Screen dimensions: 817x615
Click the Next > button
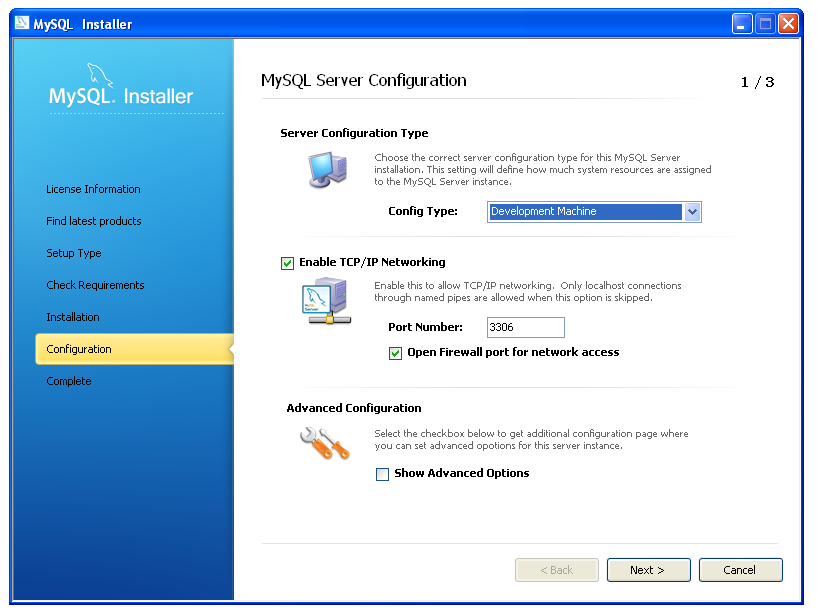tap(648, 570)
